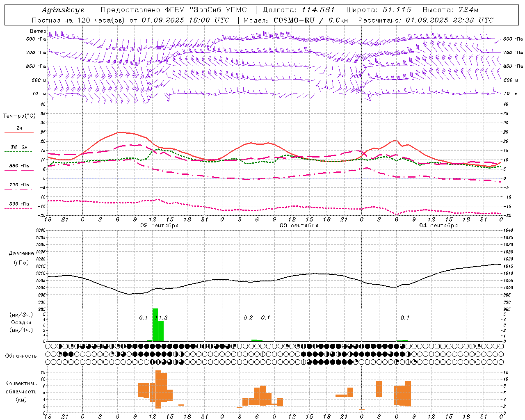The height and width of the screenshot is (420, 525).
Task: Click the "Td 2м" dew point legend entry
Action: click(x=19, y=147)
